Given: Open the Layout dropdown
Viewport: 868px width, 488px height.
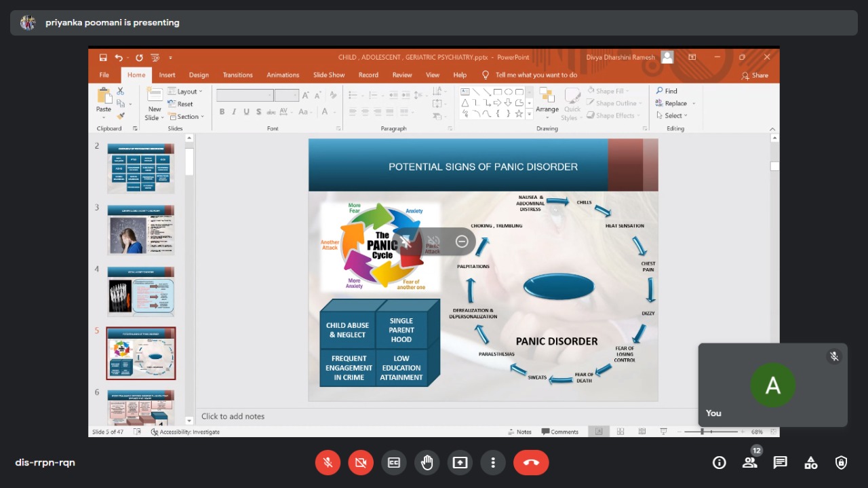Looking at the screenshot, I should [x=183, y=92].
